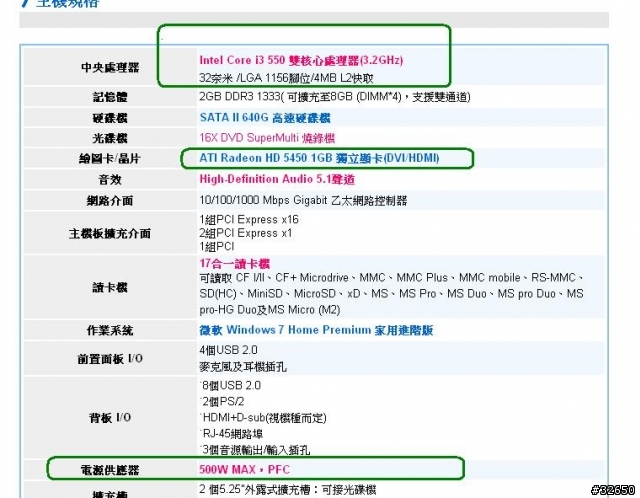Click the 電源供應器 row label
The height and width of the screenshot is (498, 640).
pos(110,470)
